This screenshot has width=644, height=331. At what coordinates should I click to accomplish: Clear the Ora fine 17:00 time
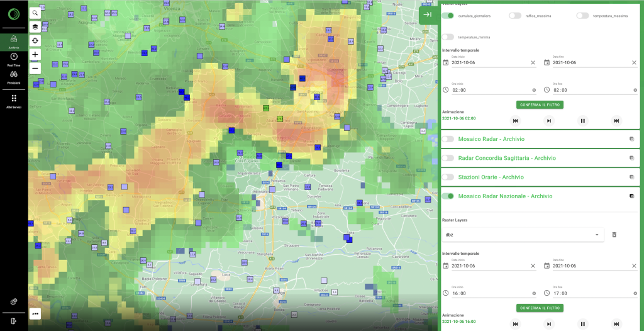[x=635, y=294]
